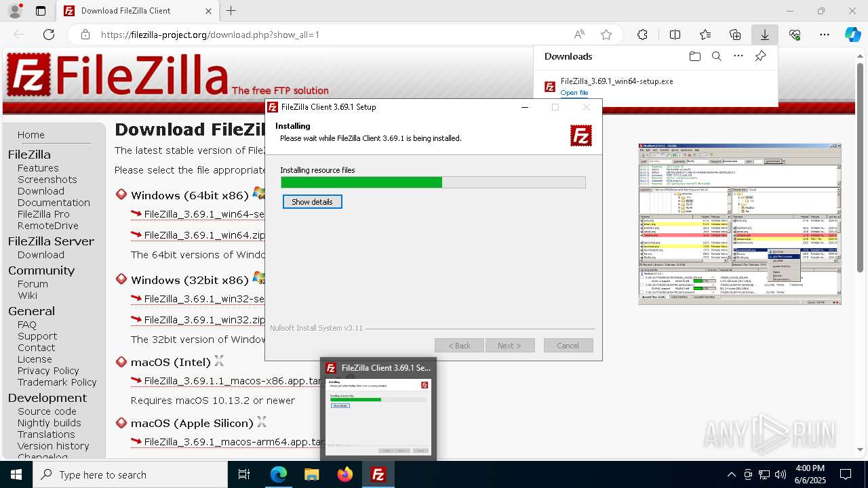
Task: Click Cancel button in Setup dialog
Action: tap(568, 346)
